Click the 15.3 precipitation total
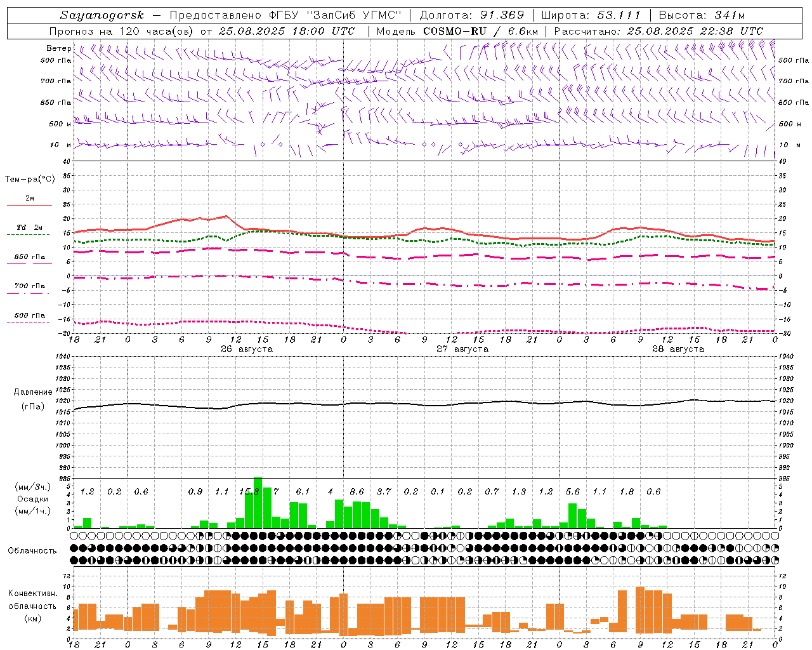 (249, 491)
